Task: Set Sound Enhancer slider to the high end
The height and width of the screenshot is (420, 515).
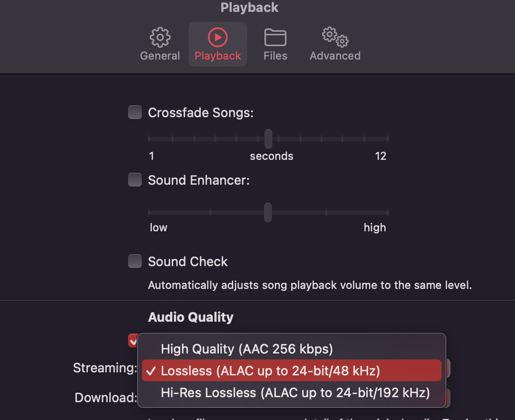Action: click(x=388, y=212)
